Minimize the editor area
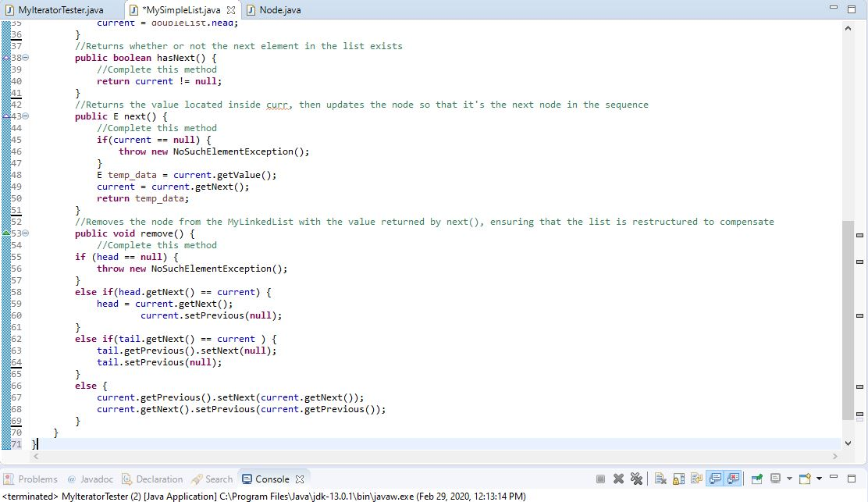This screenshot has height=502, width=868. coord(834,7)
